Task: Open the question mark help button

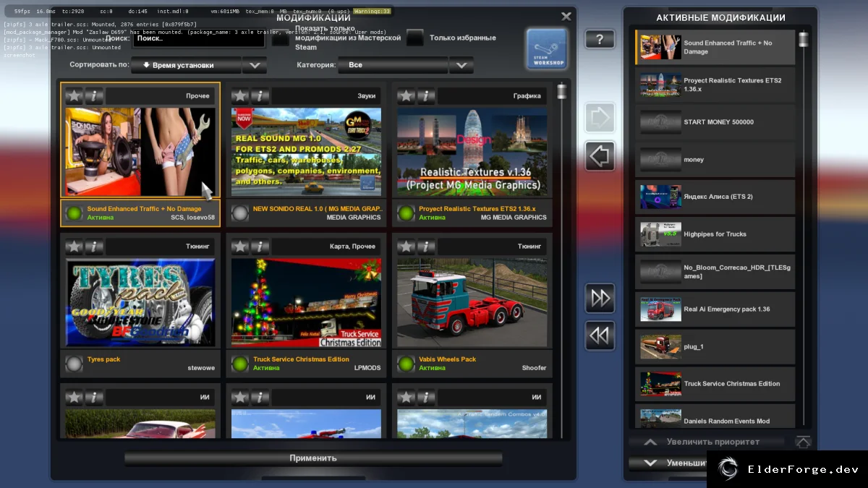Action: (x=600, y=39)
